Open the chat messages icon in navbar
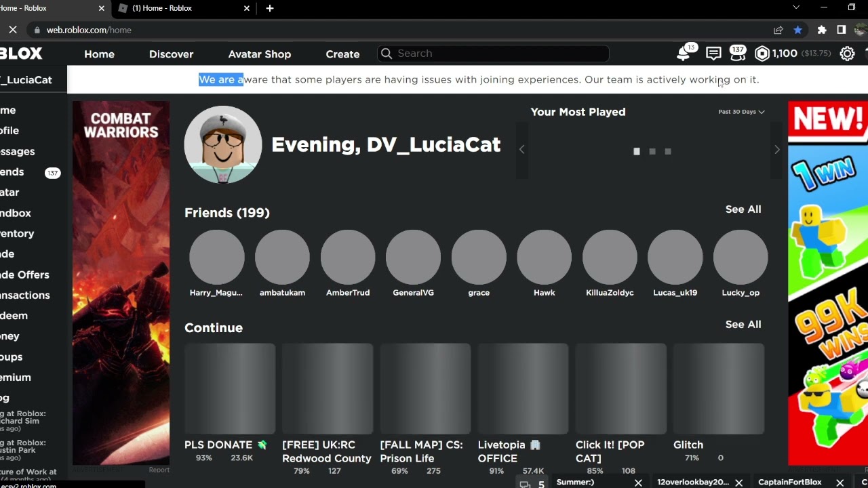Viewport: 868px width, 488px height. click(x=713, y=54)
